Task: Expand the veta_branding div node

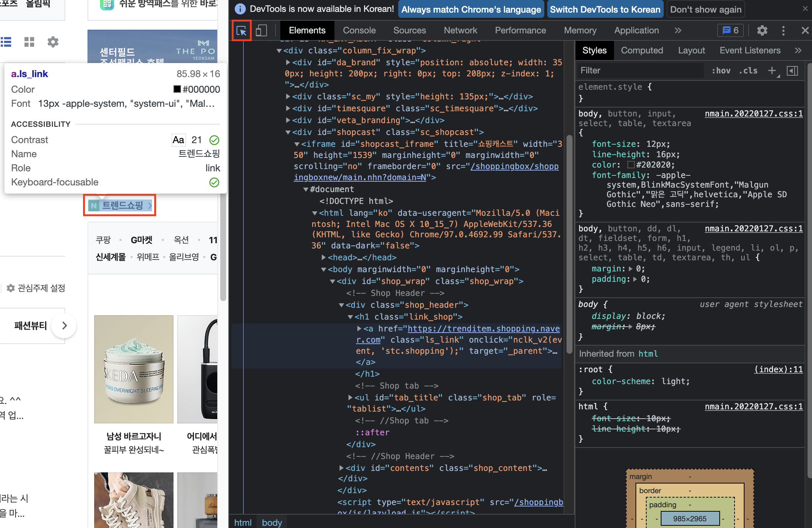Action: pyautogui.click(x=288, y=121)
